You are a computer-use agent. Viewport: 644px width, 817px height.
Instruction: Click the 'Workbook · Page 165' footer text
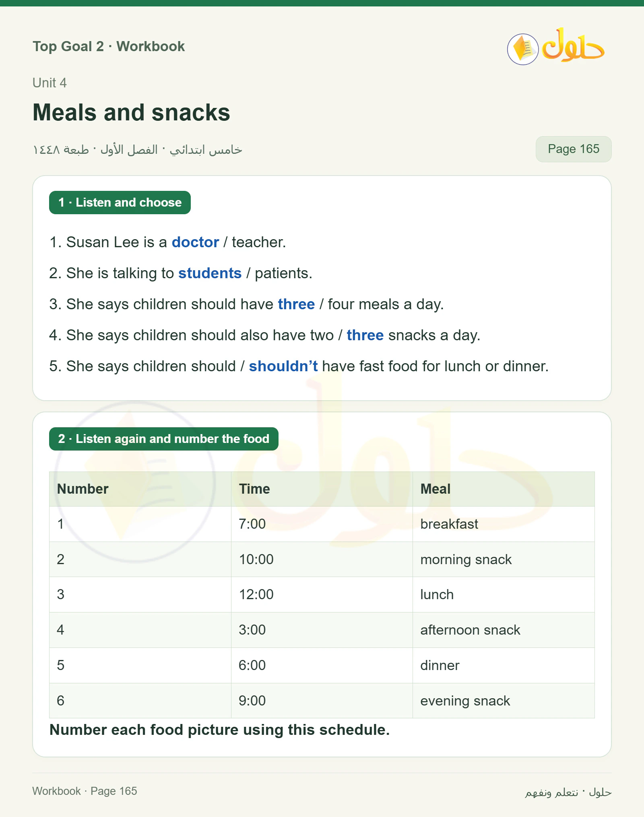tap(85, 791)
